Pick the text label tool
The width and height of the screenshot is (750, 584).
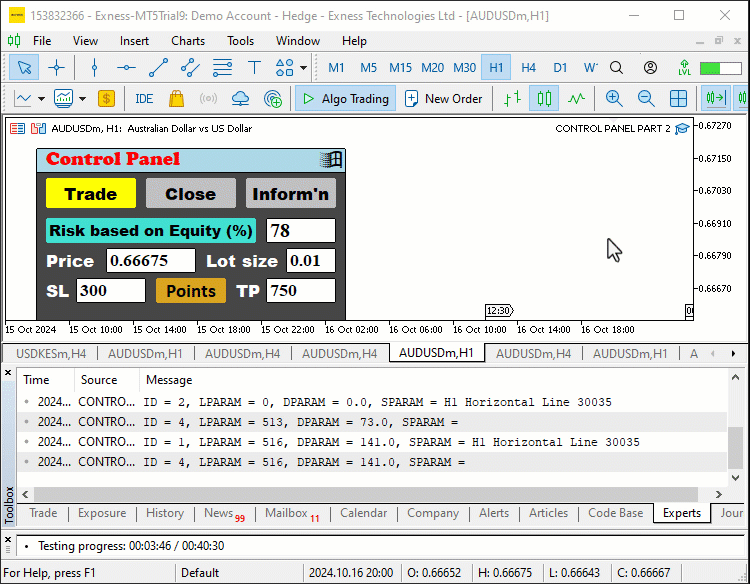click(254, 67)
